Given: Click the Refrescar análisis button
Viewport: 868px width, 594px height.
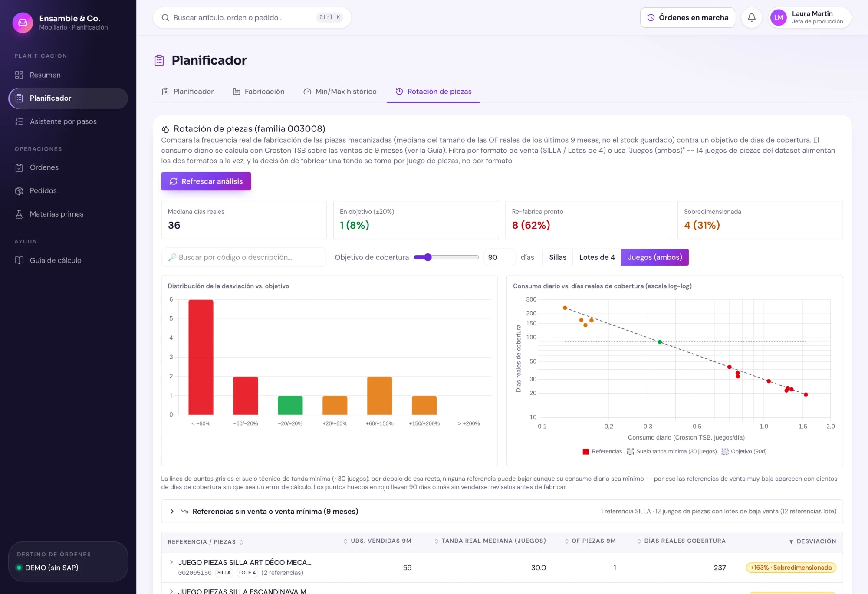Looking at the screenshot, I should (x=206, y=181).
